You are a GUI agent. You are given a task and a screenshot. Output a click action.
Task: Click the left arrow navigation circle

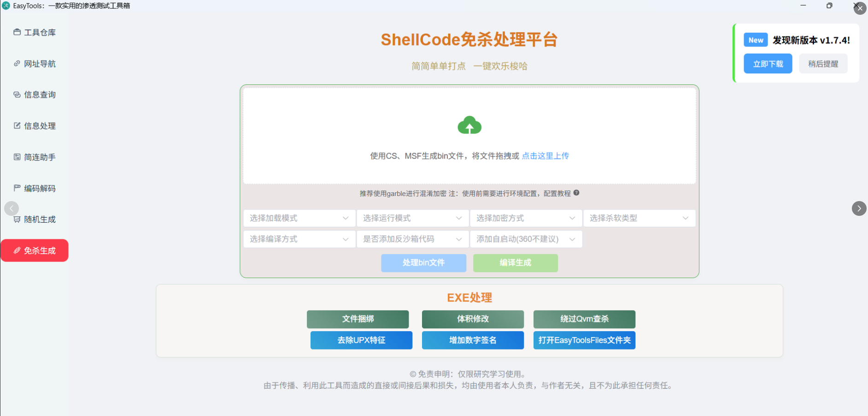point(12,208)
